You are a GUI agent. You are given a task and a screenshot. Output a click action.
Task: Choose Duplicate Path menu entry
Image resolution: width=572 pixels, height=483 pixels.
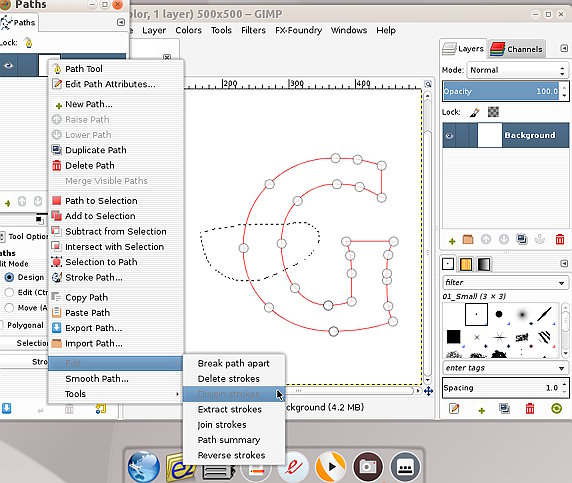pos(116,150)
